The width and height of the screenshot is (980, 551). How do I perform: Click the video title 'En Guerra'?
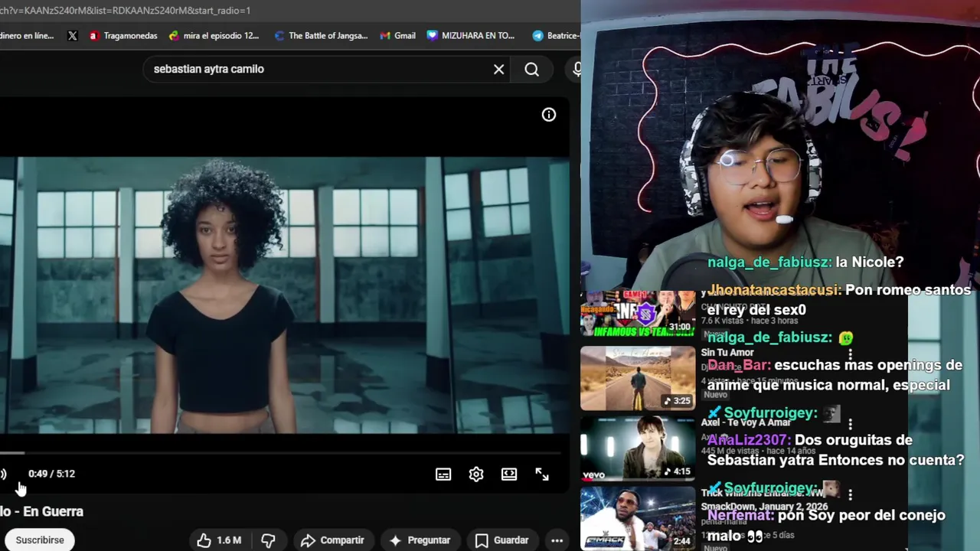tap(41, 511)
